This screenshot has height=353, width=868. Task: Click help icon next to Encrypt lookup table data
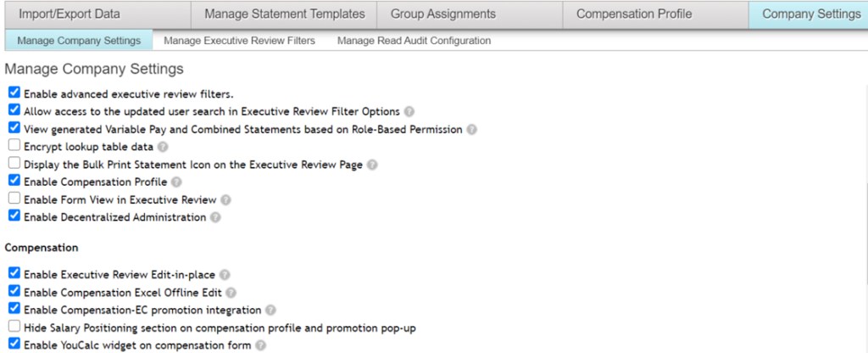[163, 147]
